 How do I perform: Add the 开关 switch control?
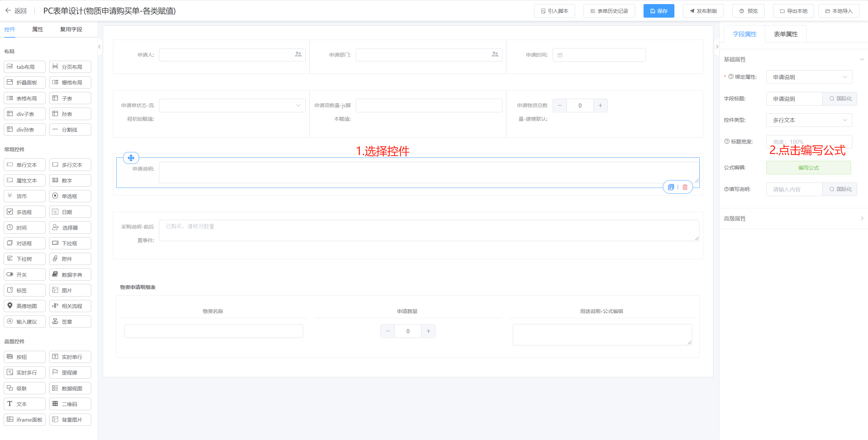25,274
